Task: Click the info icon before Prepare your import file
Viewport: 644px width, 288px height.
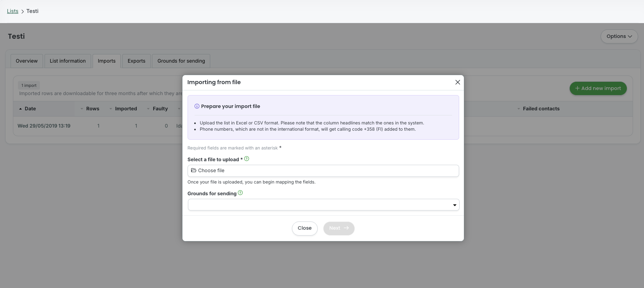Action: coord(197,106)
